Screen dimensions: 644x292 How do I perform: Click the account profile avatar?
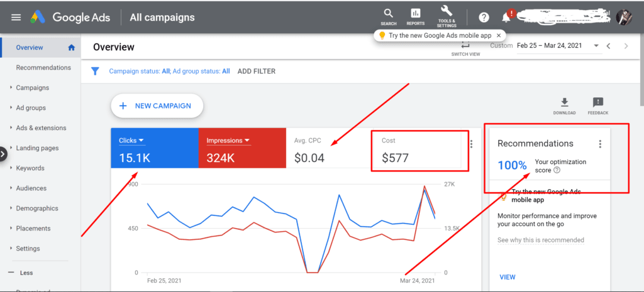pyautogui.click(x=624, y=17)
